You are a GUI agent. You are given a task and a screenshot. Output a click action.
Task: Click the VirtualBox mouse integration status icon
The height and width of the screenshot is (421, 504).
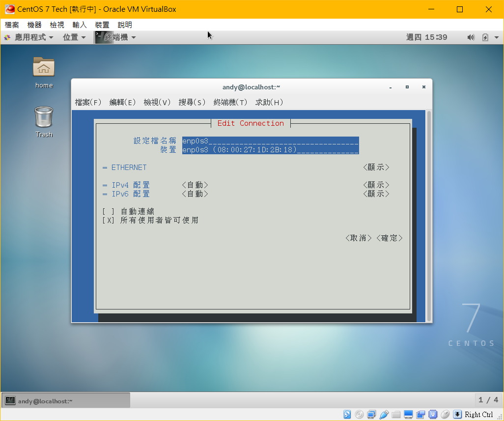click(x=445, y=414)
